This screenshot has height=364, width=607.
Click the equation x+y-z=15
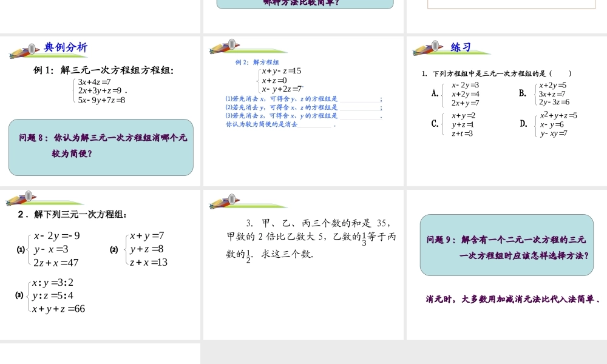tap(282, 71)
